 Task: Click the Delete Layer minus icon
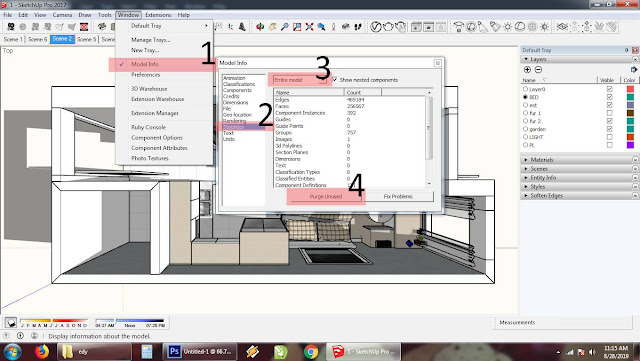click(538, 70)
